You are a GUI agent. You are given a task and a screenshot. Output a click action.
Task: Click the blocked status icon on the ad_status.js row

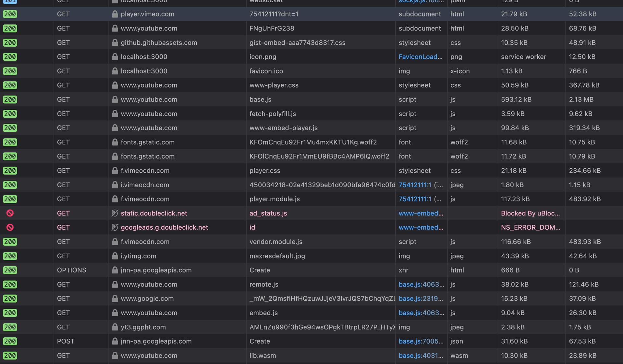coord(10,213)
